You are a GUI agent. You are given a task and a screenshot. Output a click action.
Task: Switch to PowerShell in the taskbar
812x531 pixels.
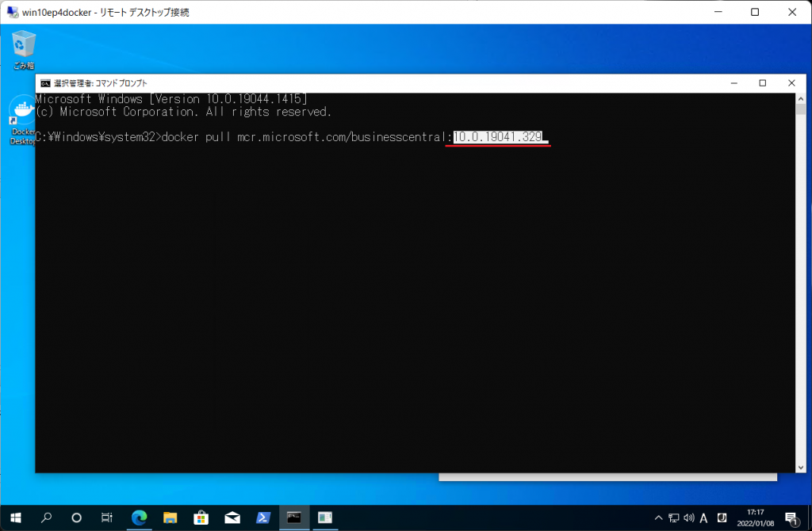pos(263,518)
